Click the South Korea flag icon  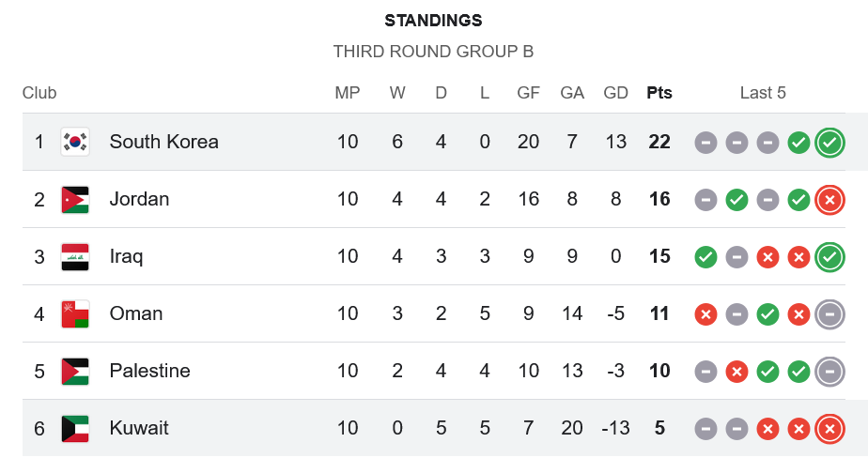(75, 142)
